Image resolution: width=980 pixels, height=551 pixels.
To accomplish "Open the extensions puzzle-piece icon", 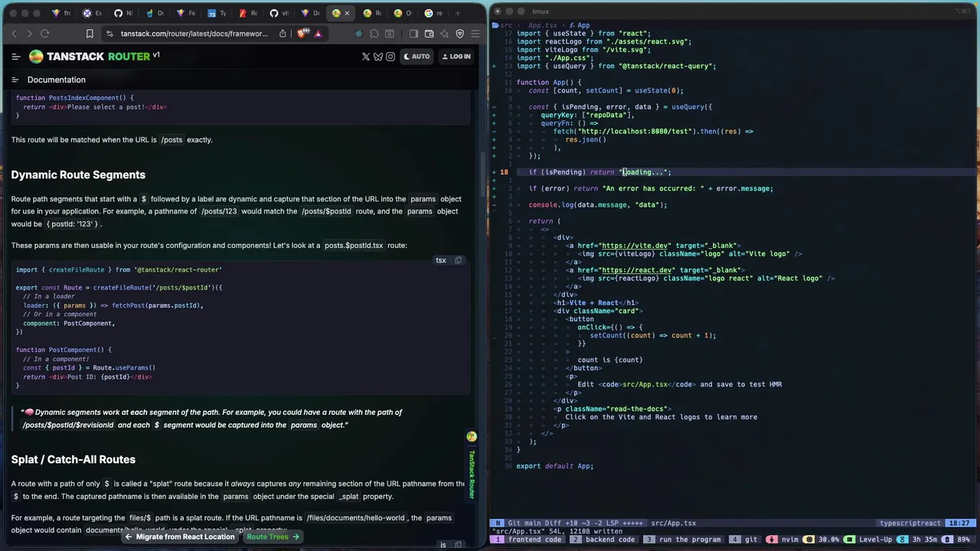I will [374, 34].
